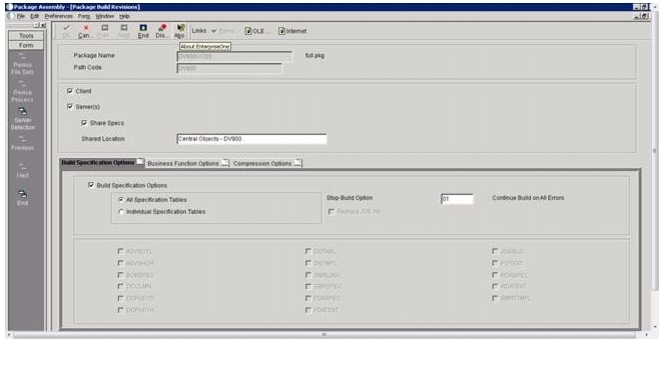Click in the Stop-Build Option field
The height and width of the screenshot is (366, 659).
[x=457, y=199]
